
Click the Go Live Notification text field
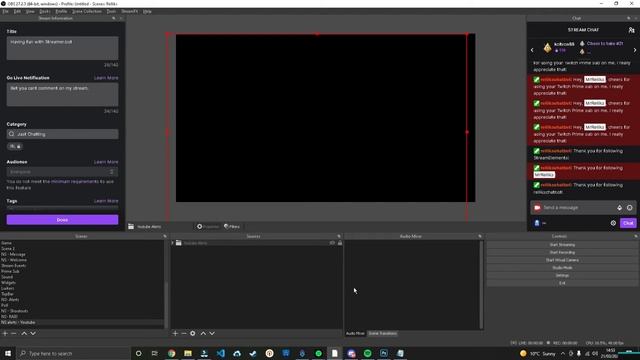[x=62, y=95]
